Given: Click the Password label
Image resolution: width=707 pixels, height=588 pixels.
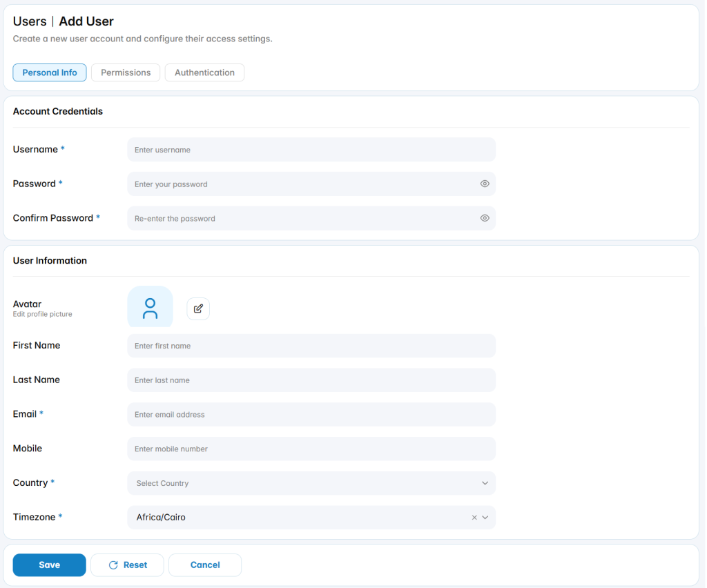Looking at the screenshot, I should [x=35, y=184].
